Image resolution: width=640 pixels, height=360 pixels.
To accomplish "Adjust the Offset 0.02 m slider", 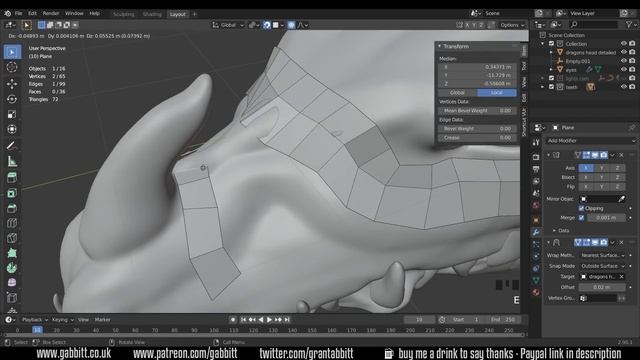I will [x=602, y=287].
